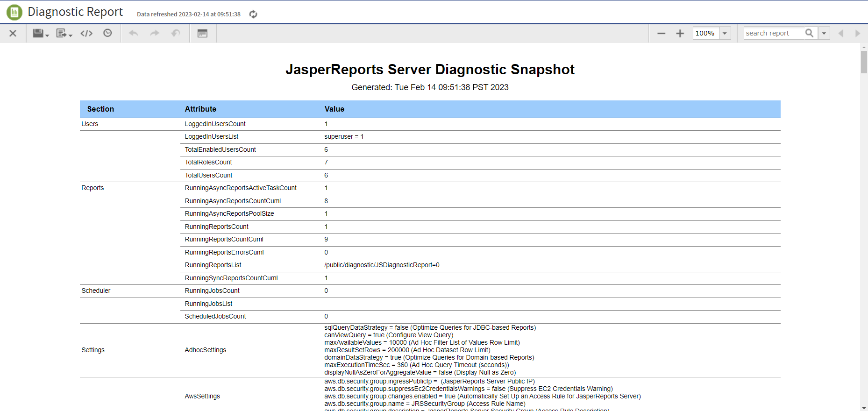
Task: Click the scrollbar up arrow
Action: click(864, 47)
